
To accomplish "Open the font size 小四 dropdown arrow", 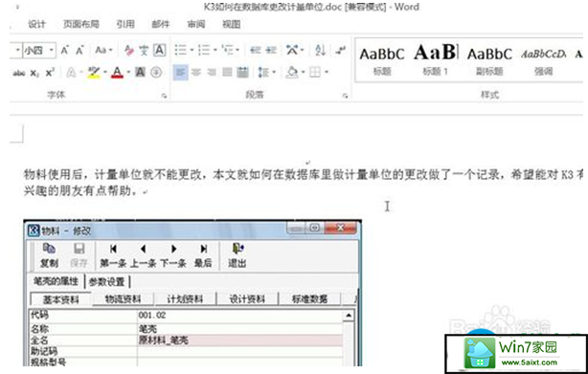I will 52,50.
